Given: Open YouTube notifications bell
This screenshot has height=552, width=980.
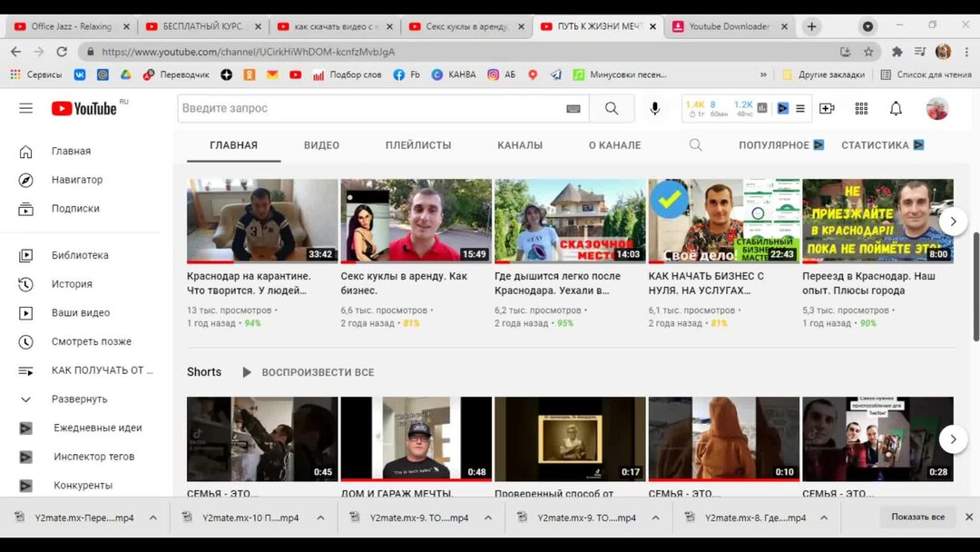Looking at the screenshot, I should (x=895, y=108).
